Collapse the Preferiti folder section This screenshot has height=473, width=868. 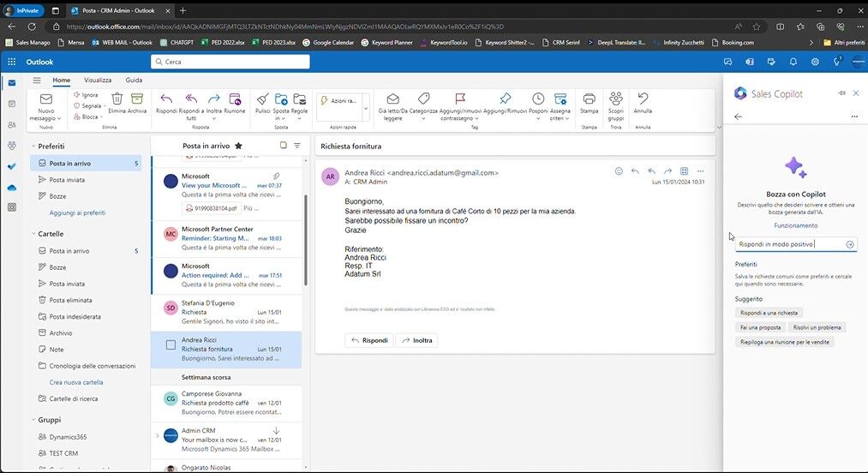[32, 147]
